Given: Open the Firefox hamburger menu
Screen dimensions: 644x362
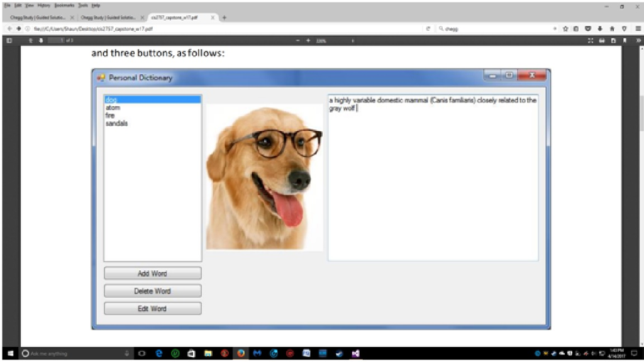Looking at the screenshot, I should click(x=638, y=29).
